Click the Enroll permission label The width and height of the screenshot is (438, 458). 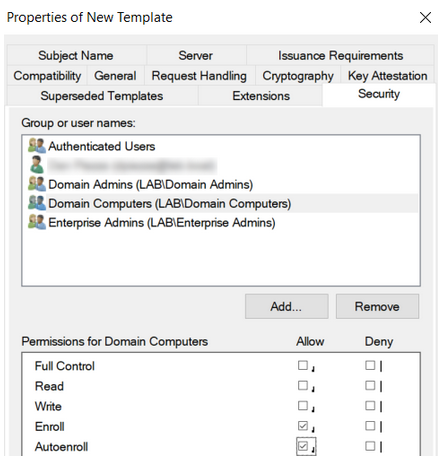click(x=50, y=426)
